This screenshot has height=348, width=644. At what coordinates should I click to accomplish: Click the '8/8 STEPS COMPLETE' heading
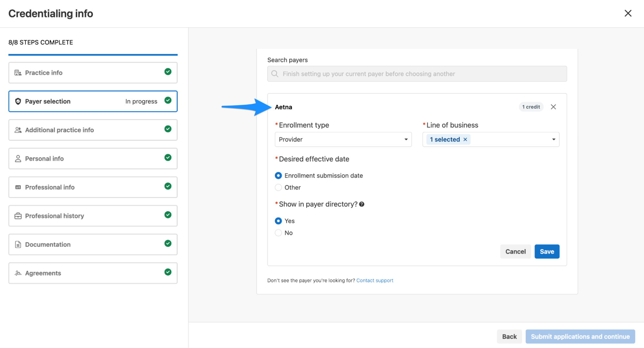coord(41,42)
